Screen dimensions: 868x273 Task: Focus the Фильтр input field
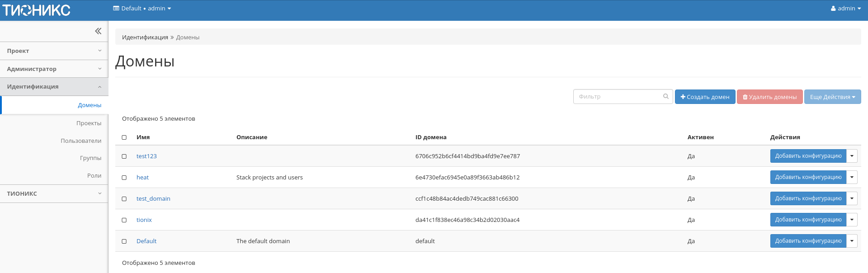tap(618, 97)
